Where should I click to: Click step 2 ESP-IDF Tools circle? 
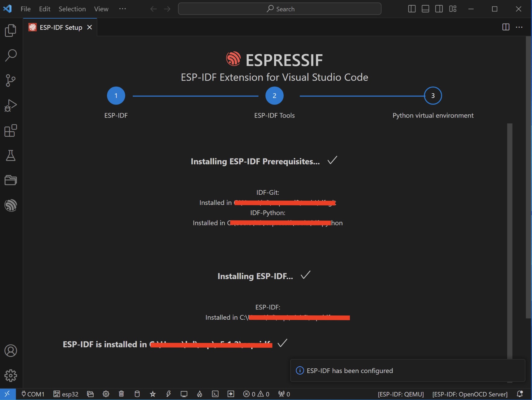(x=274, y=96)
